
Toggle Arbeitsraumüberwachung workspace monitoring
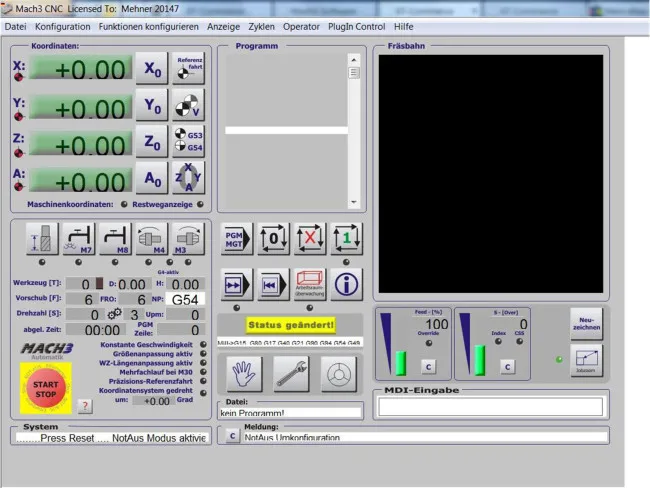[x=310, y=284]
